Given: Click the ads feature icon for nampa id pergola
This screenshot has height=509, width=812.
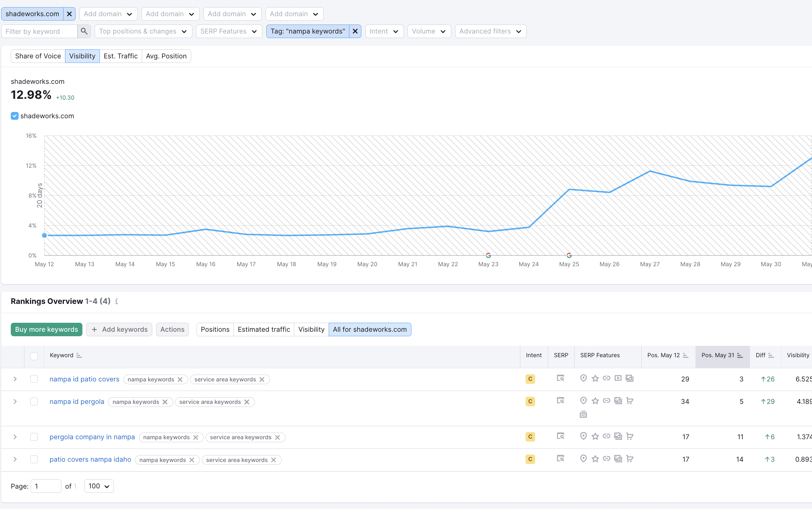Looking at the screenshot, I should [583, 414].
